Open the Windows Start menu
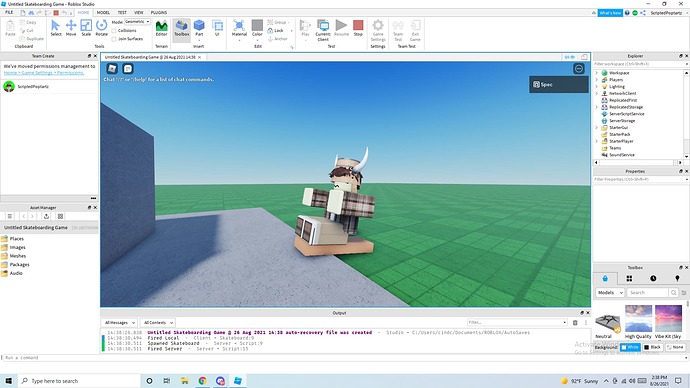690x388 pixels. tap(8, 381)
